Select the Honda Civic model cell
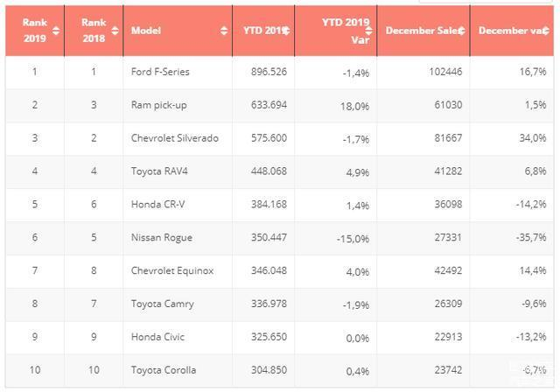The height and width of the screenshot is (392, 560). [x=157, y=337]
